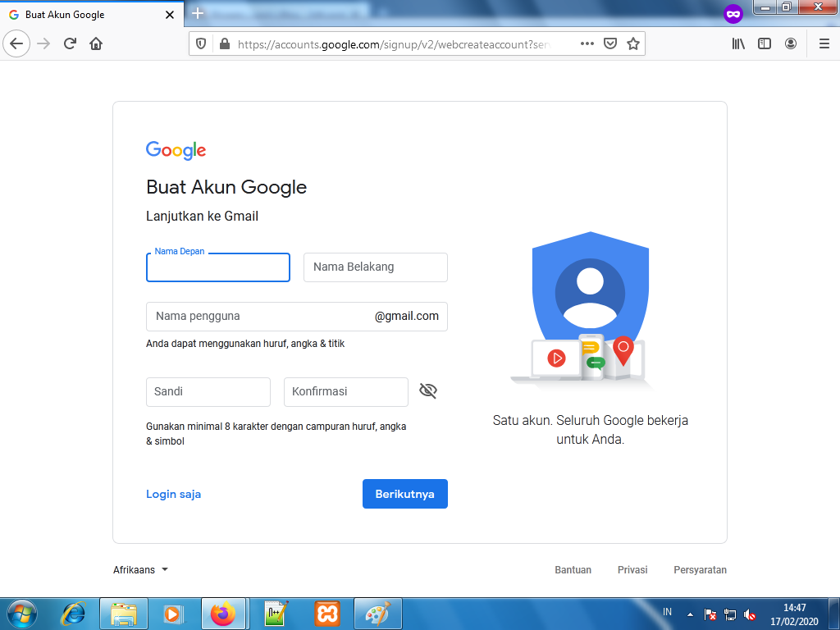Click the Login saja link
The image size is (840, 630).
pos(174,494)
